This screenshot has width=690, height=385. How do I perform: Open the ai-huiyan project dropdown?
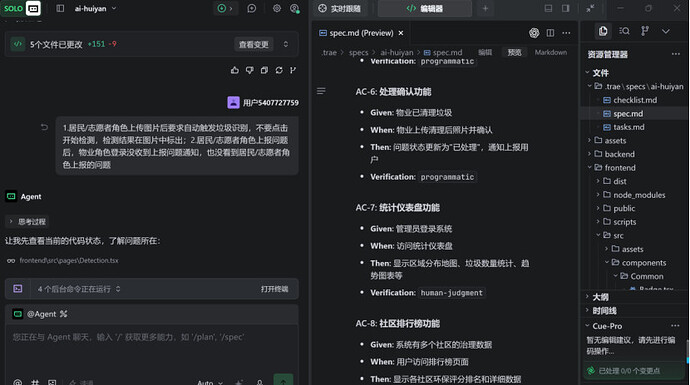[95, 8]
